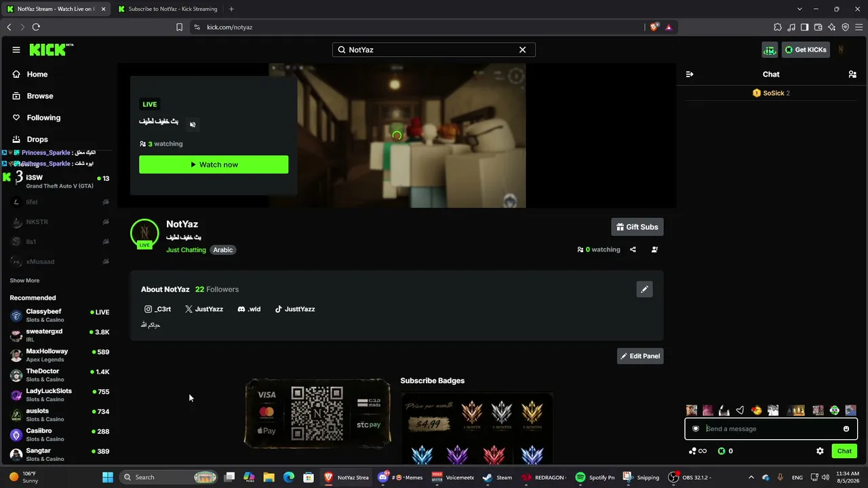Open channel points infinity icon
The height and width of the screenshot is (488, 868).
pos(698,451)
